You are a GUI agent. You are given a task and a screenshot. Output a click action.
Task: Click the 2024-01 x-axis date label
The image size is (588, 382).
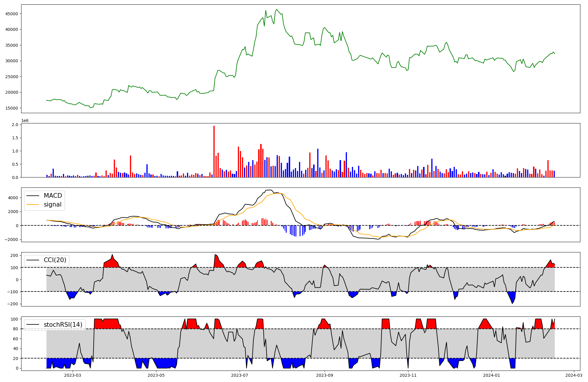[x=492, y=375]
